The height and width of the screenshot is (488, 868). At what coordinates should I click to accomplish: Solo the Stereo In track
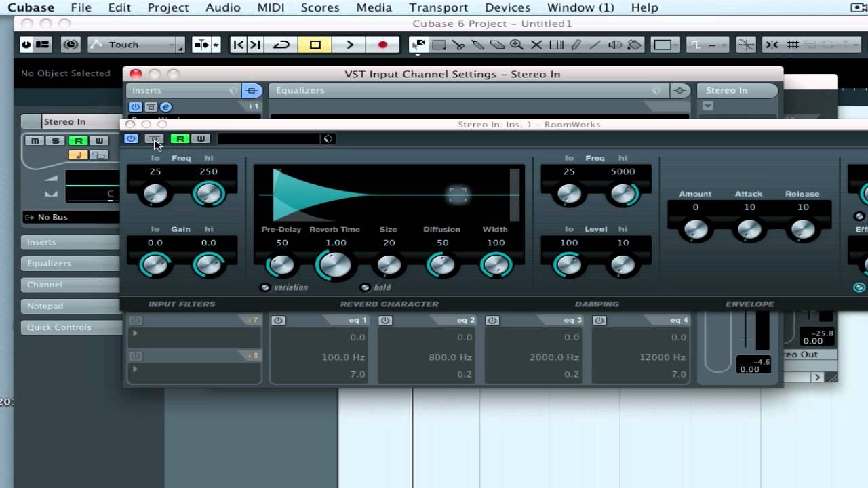tap(56, 140)
